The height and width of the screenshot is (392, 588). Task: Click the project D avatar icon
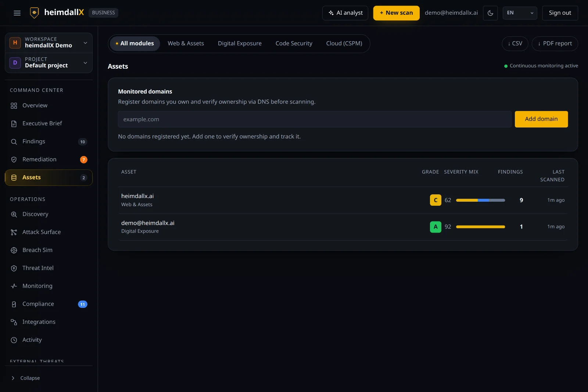click(x=15, y=63)
